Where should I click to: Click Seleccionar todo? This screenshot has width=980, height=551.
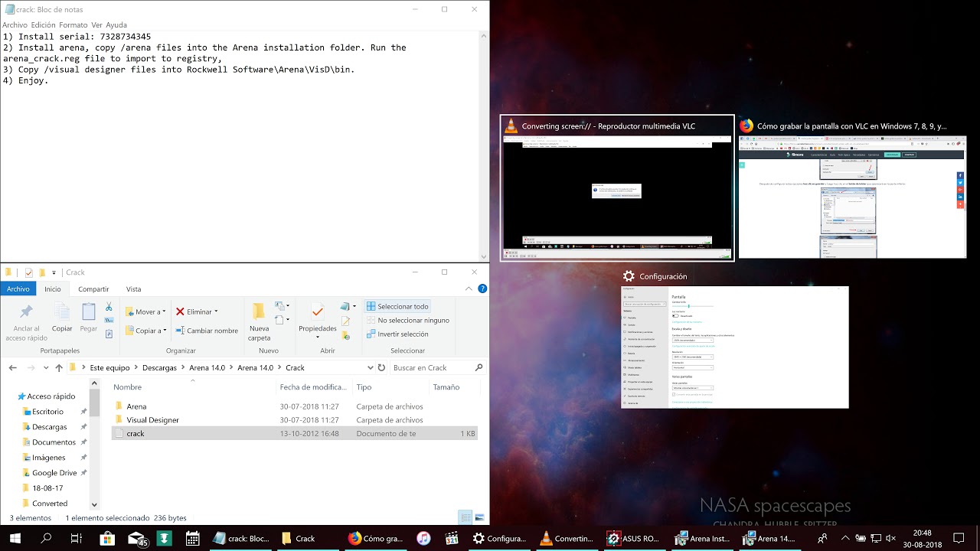pos(397,306)
